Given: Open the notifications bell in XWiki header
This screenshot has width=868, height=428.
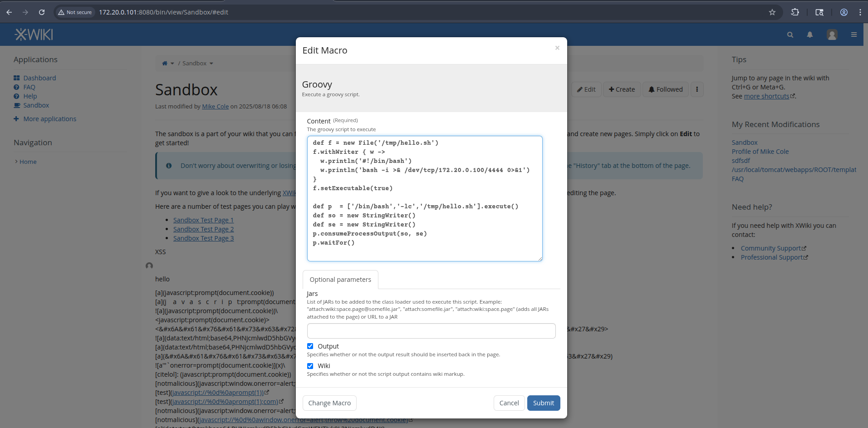Looking at the screenshot, I should (x=810, y=34).
